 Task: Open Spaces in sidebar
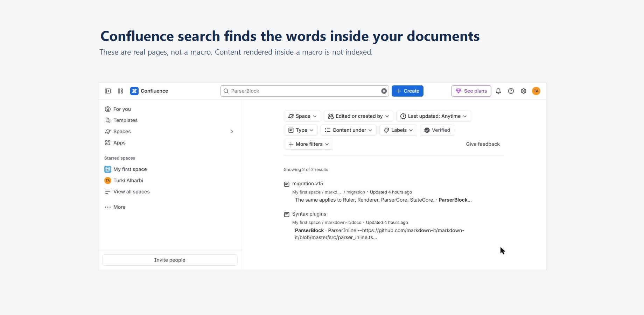(x=122, y=132)
